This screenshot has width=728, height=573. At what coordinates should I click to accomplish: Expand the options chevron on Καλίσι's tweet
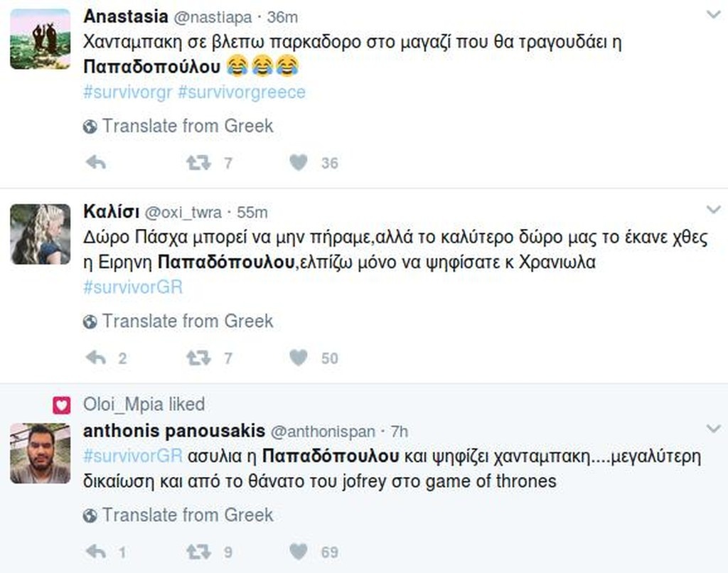coord(713,209)
